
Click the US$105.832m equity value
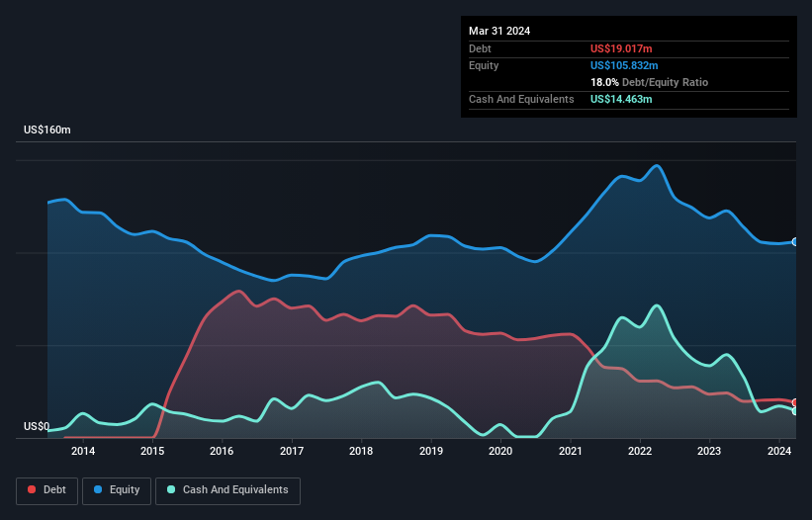point(624,65)
